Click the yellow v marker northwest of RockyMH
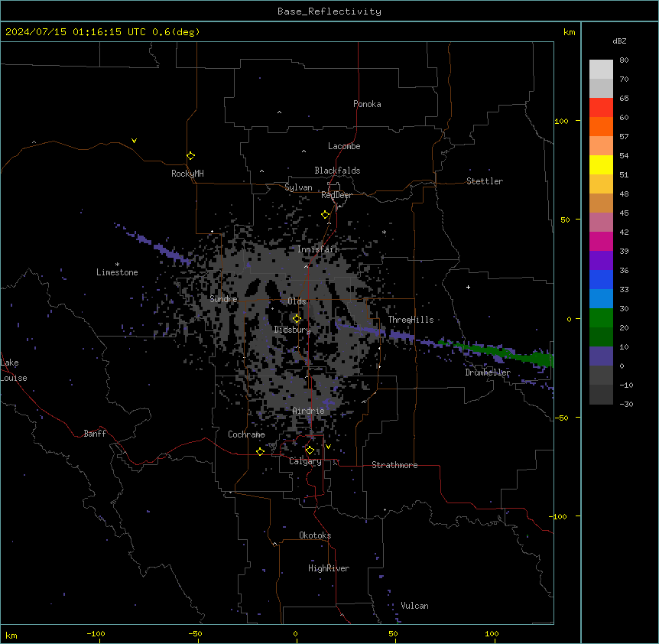659x644 pixels. 134,141
